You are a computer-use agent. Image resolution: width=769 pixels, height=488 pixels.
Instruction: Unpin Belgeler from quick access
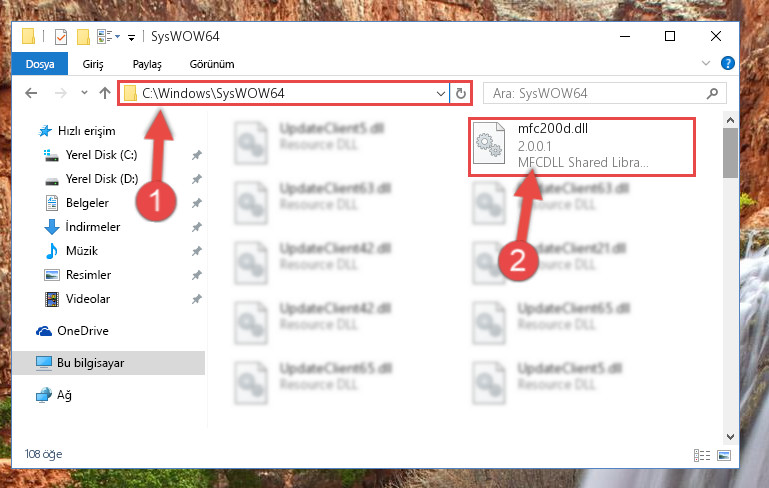[x=196, y=203]
